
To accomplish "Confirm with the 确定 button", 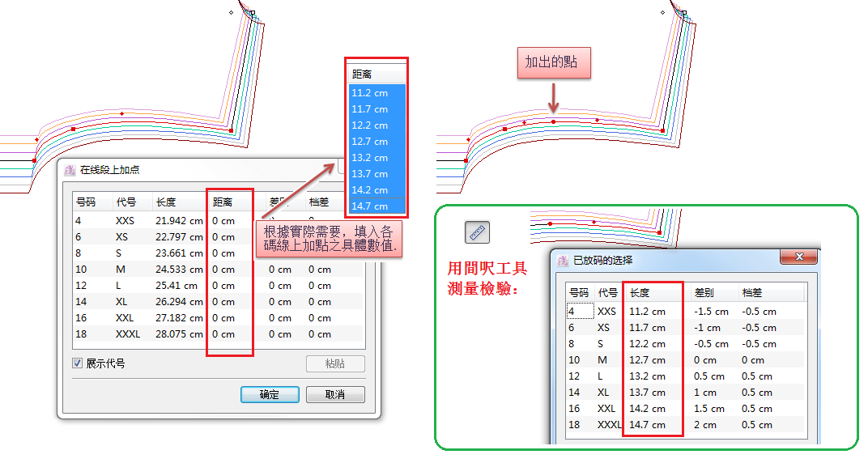I will [270, 394].
